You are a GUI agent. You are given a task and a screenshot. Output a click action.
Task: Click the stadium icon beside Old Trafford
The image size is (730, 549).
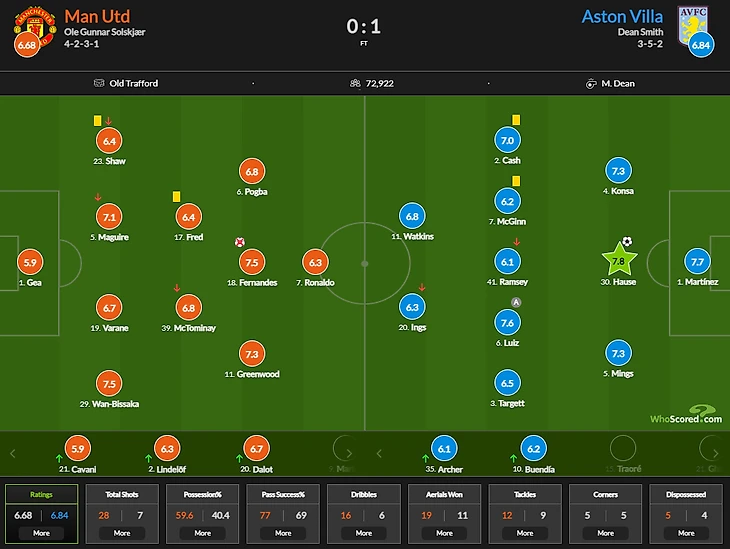[99, 83]
